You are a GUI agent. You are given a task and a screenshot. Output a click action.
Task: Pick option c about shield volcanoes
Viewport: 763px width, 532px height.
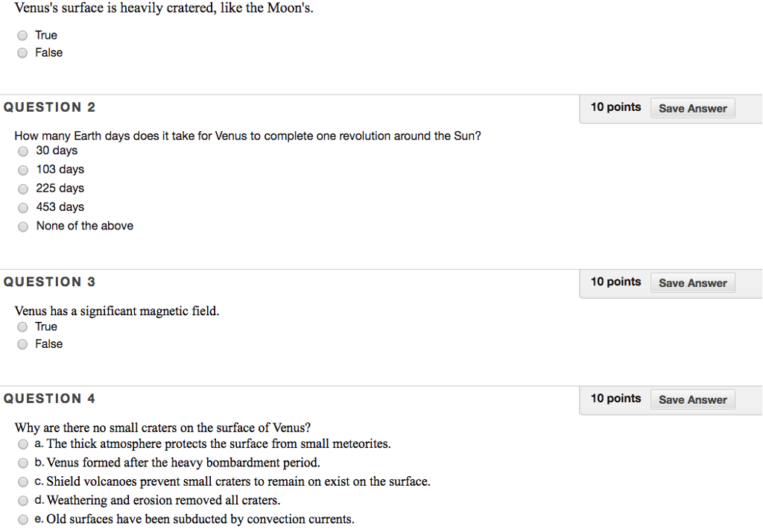point(23,482)
